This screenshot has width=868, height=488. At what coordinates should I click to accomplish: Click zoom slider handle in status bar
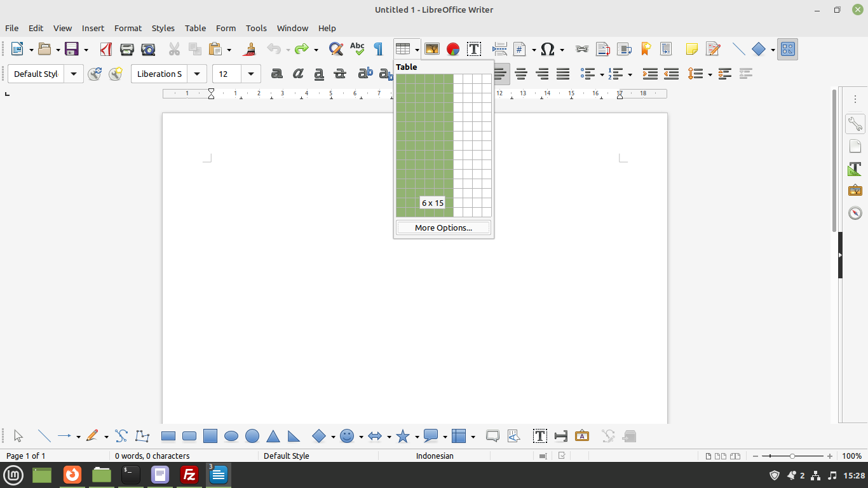792,456
